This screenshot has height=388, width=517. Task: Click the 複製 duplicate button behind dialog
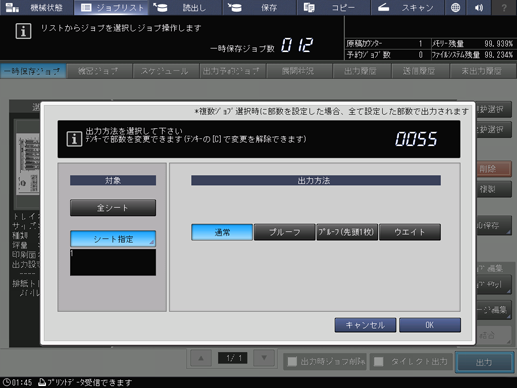click(x=494, y=189)
